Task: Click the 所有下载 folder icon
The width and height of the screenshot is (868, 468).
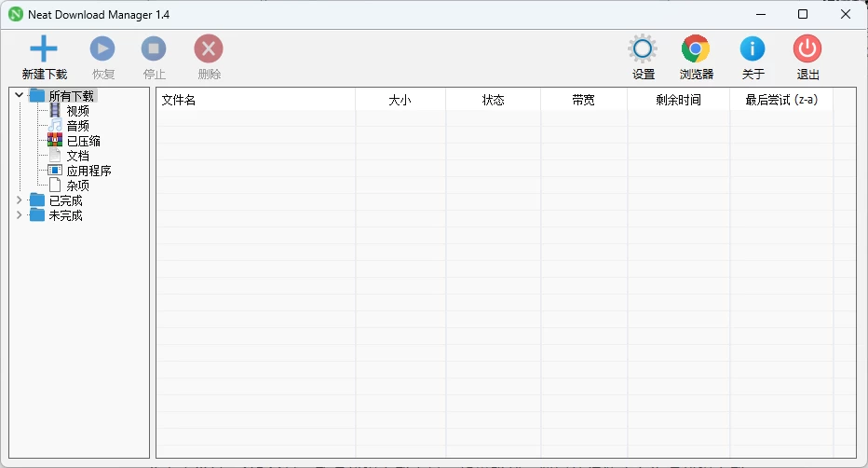Action: coord(37,95)
